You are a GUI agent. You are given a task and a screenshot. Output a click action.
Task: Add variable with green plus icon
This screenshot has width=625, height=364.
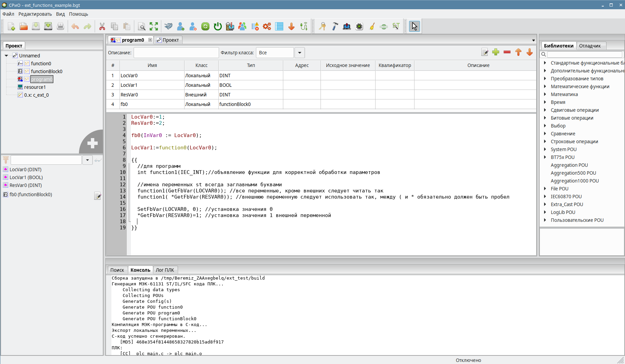tap(496, 52)
